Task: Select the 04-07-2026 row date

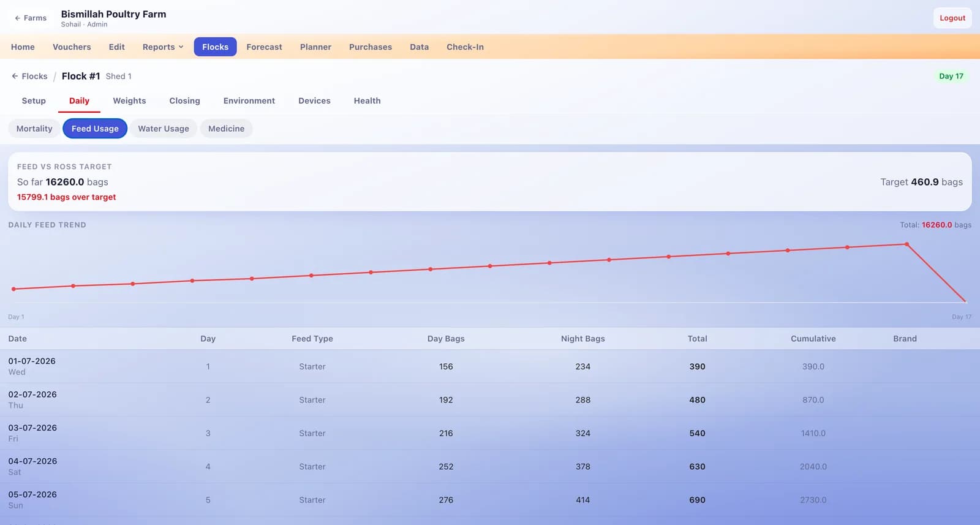Action: tap(32, 461)
